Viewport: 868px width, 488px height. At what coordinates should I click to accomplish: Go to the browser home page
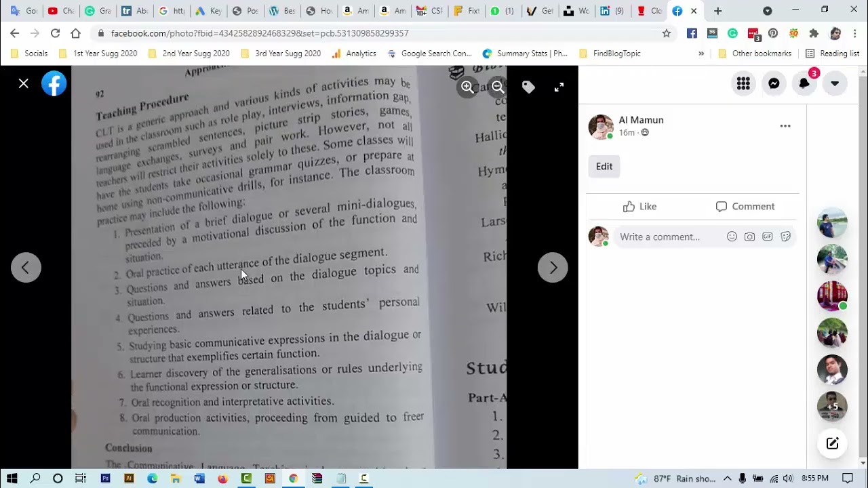75,33
